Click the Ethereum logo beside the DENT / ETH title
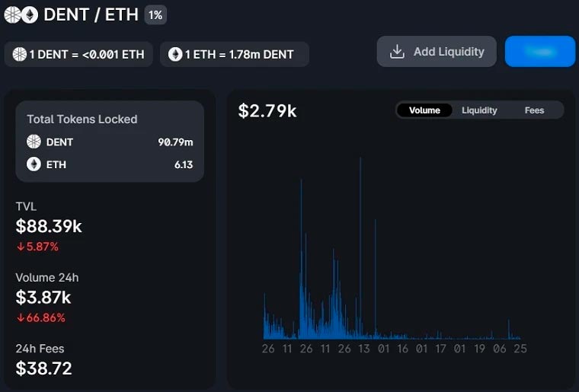Screen dimensions: 579x392 (30, 14)
